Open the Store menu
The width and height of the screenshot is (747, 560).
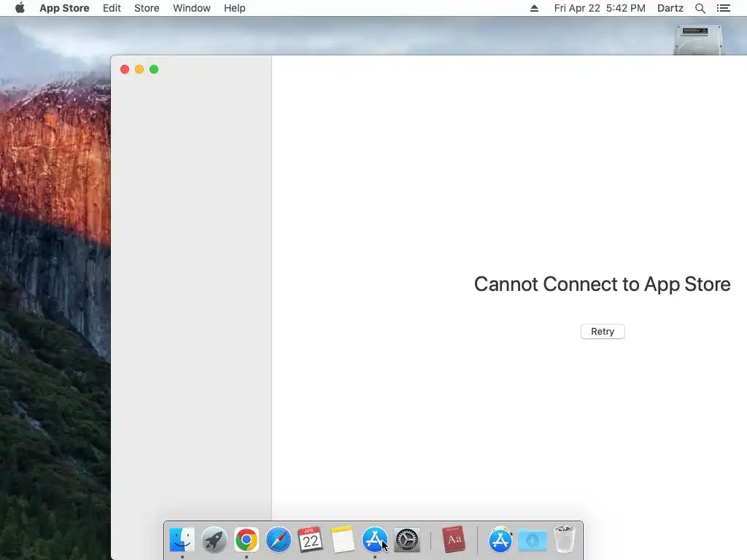click(147, 8)
